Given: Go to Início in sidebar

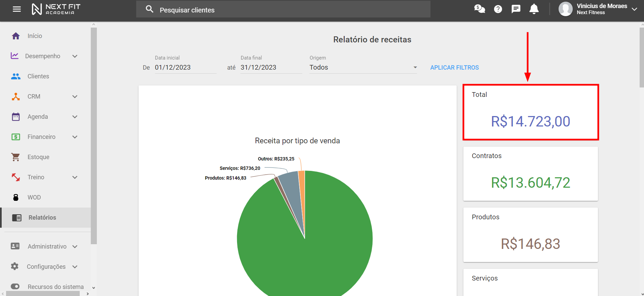Looking at the screenshot, I should [x=35, y=36].
